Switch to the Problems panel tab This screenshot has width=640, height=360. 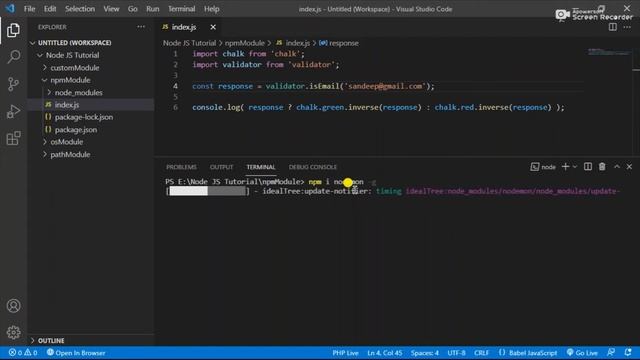(x=181, y=167)
